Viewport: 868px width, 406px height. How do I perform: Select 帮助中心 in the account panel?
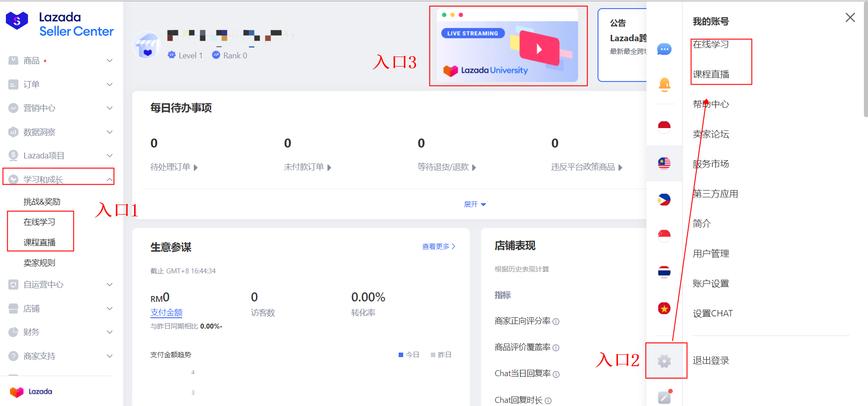coord(711,104)
